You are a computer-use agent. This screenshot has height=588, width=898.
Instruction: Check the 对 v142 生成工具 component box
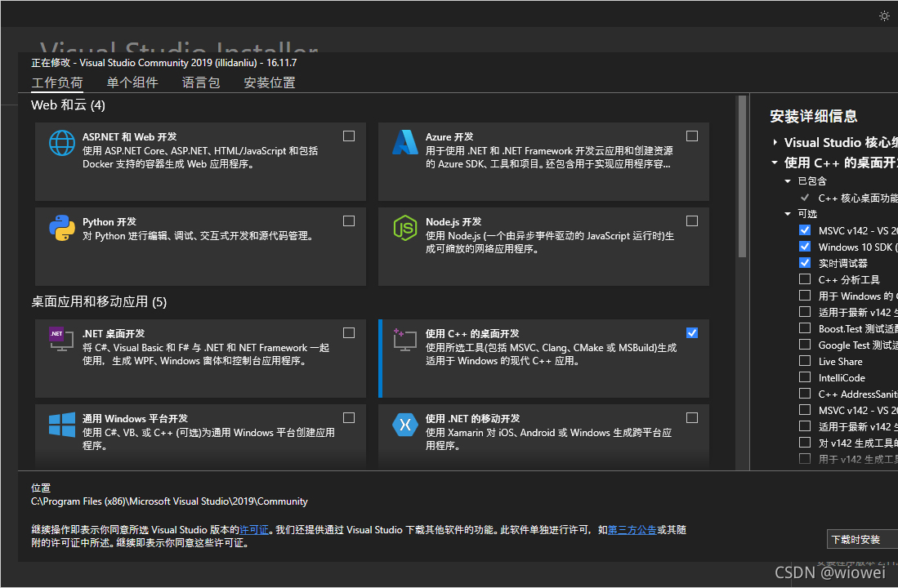pyautogui.click(x=805, y=443)
